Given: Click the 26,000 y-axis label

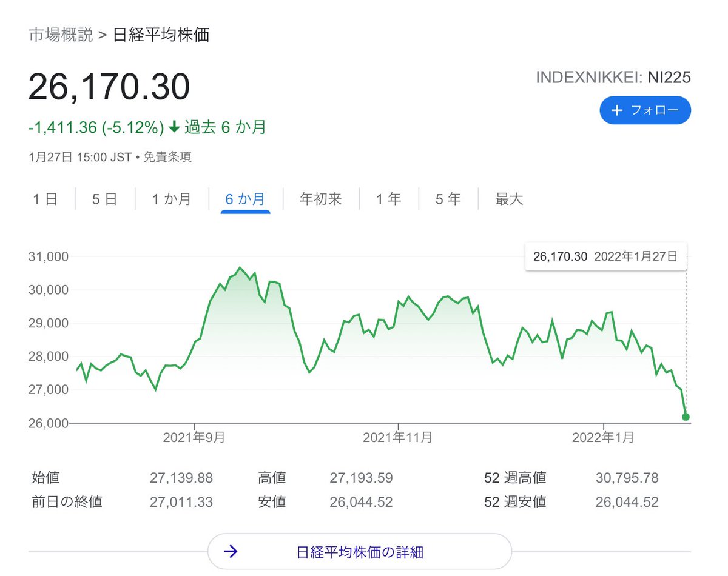Looking at the screenshot, I should pos(49,423).
